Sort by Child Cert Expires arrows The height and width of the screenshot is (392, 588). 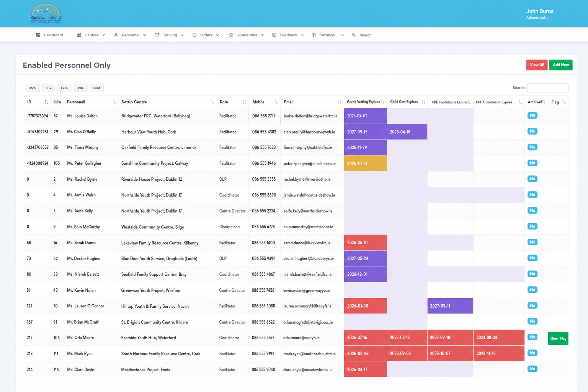(423, 102)
